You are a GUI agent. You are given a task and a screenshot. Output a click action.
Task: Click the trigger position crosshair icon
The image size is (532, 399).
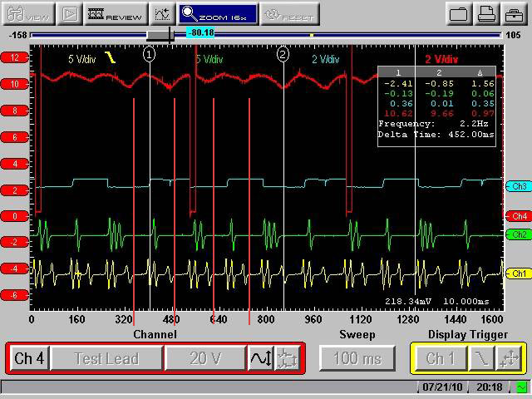pyautogui.click(x=509, y=358)
